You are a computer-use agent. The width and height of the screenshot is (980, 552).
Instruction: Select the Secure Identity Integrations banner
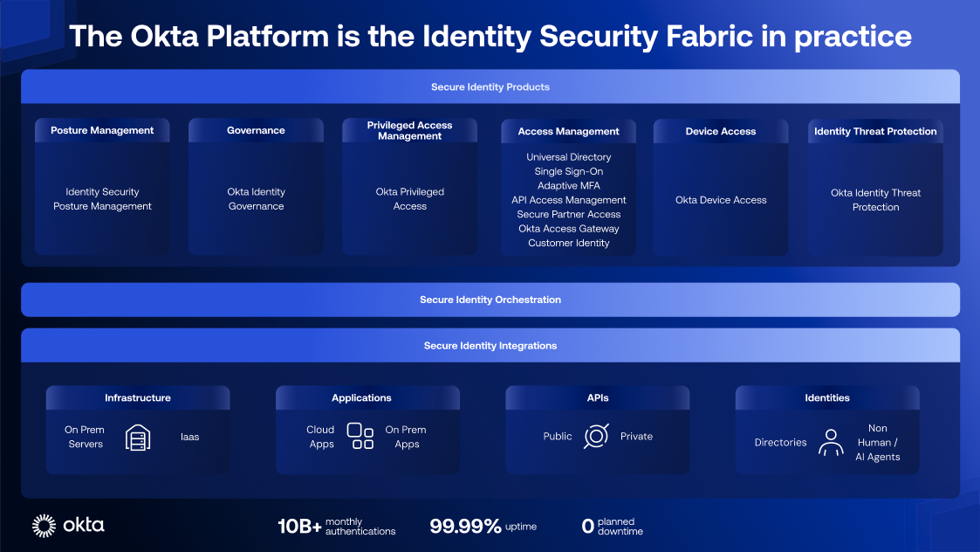point(490,346)
